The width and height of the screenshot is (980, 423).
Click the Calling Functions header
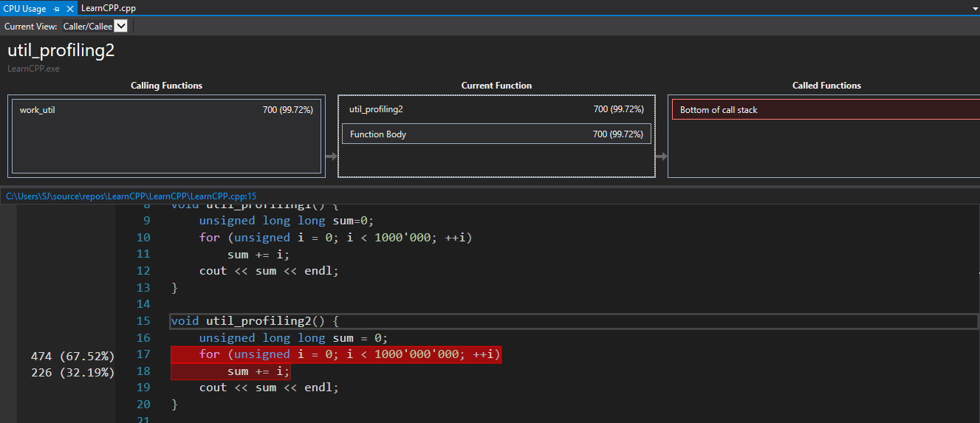coord(166,86)
